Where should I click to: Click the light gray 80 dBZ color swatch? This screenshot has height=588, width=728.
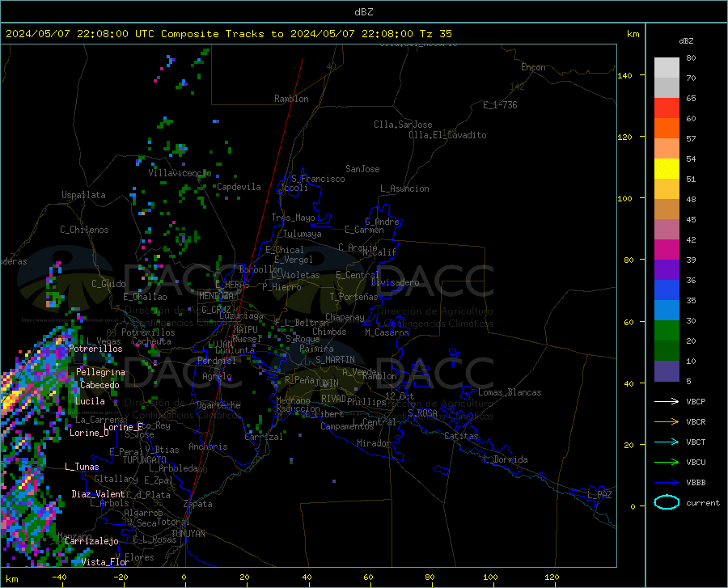point(667,68)
